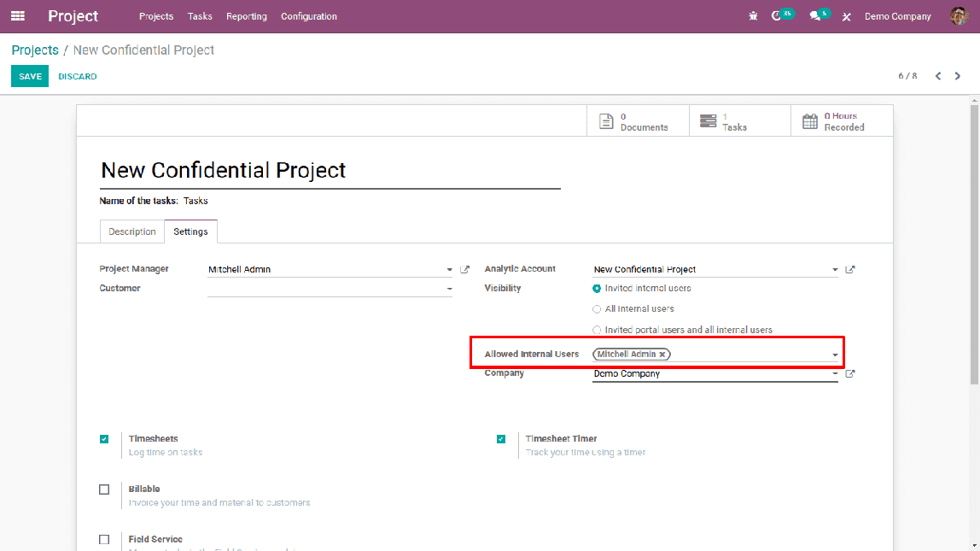Open Project Manager external link icon
This screenshot has height=551, width=980.
click(x=465, y=270)
